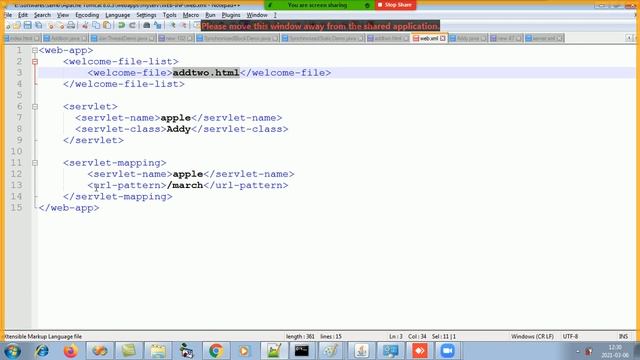
Task: Click the tab bar scroll-left arrow
Action: [629, 38]
